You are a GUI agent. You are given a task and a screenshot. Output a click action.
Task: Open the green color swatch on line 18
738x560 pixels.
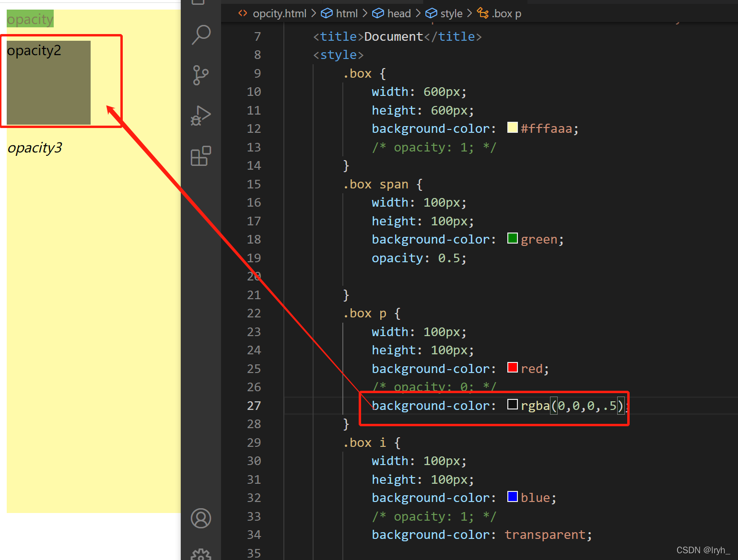coord(513,238)
